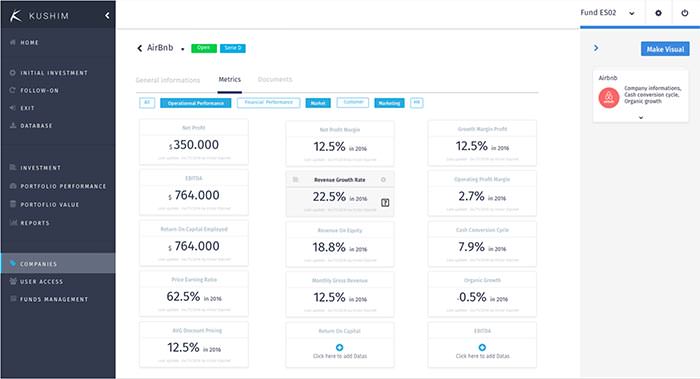Expand Airbnb card down chevron
The width and height of the screenshot is (700, 379).
pos(641,118)
